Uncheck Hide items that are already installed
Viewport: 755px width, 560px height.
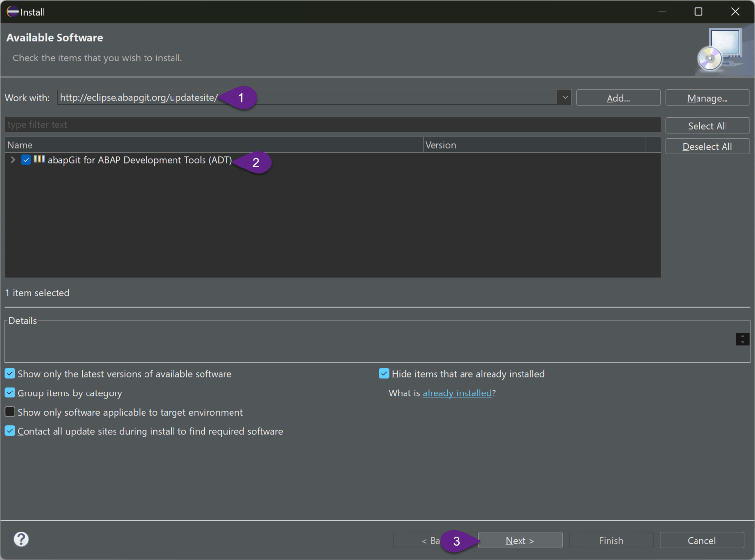pyautogui.click(x=384, y=373)
